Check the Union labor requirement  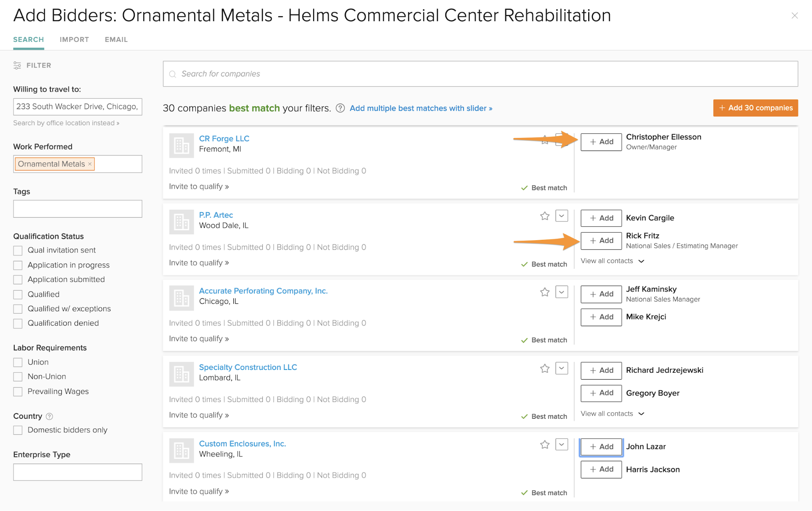[18, 362]
